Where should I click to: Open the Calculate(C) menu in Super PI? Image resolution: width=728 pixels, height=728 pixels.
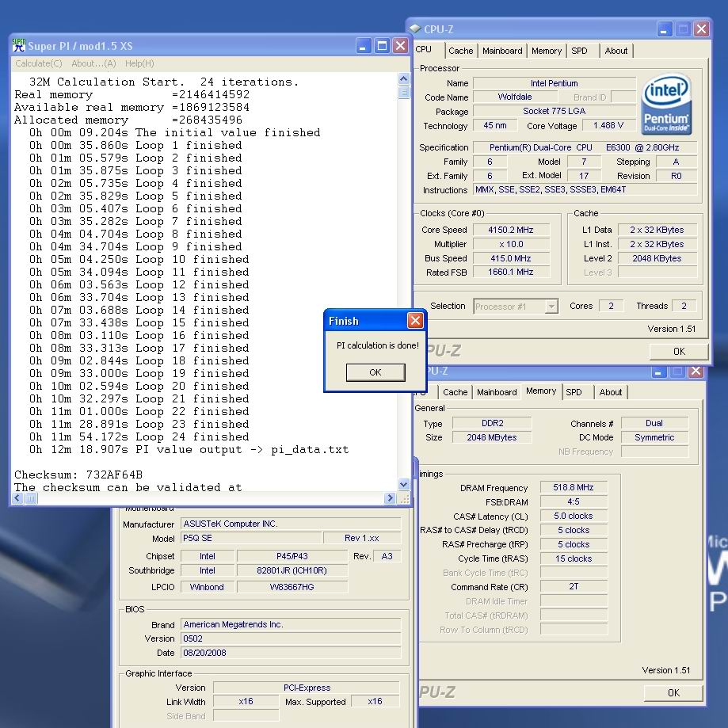point(39,63)
